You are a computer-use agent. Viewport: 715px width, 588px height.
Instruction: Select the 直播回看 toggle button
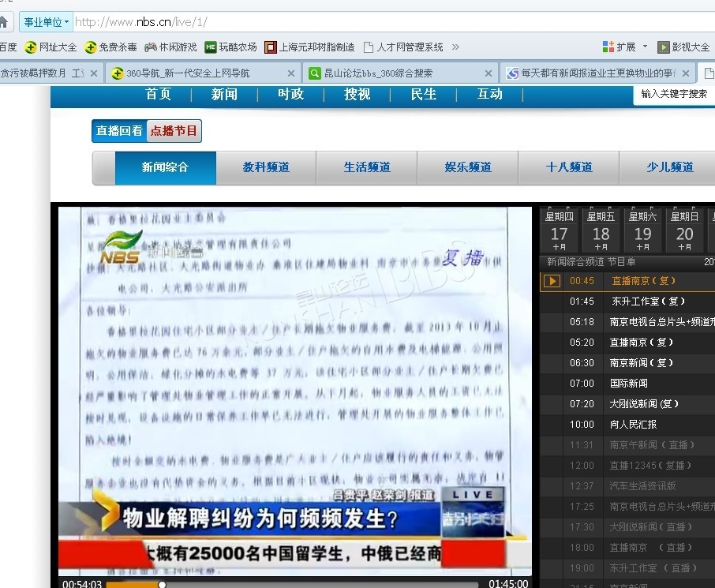(x=119, y=131)
